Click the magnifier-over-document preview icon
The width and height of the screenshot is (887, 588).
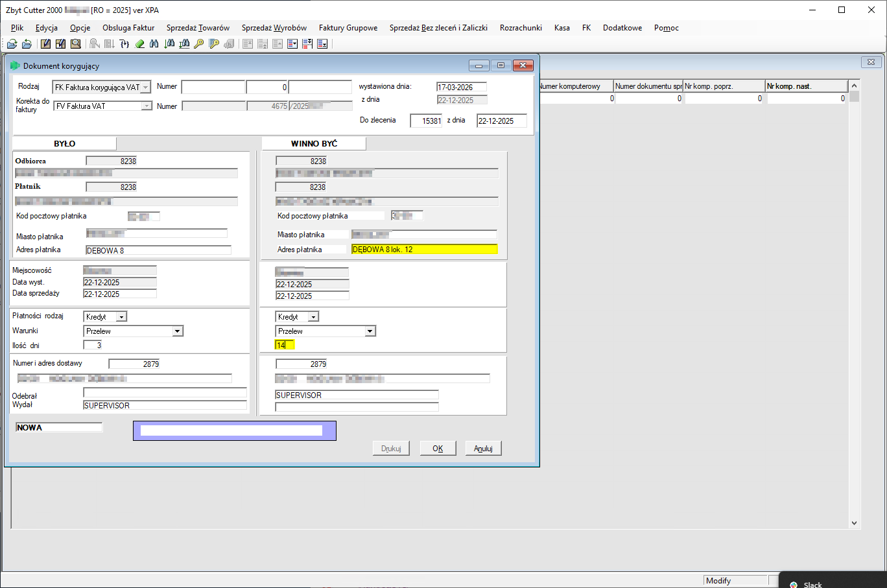click(x=76, y=44)
